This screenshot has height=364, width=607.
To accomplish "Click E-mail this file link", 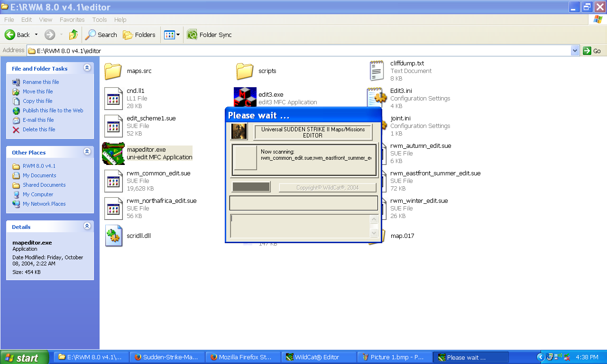I will pos(38,120).
